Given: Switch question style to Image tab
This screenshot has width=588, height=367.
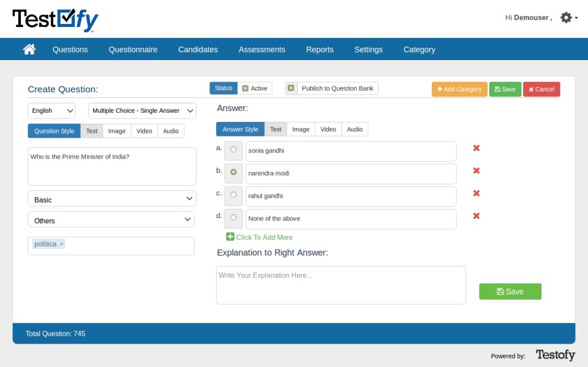Looking at the screenshot, I should pos(116,131).
